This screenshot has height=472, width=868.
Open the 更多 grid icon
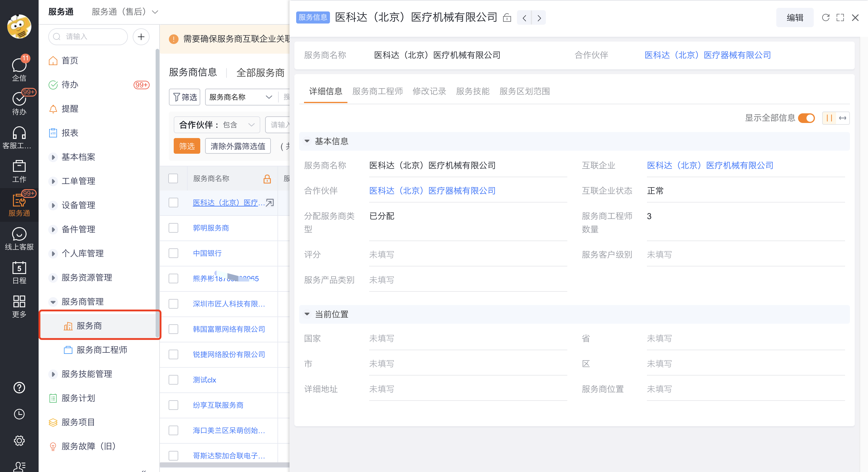19,306
